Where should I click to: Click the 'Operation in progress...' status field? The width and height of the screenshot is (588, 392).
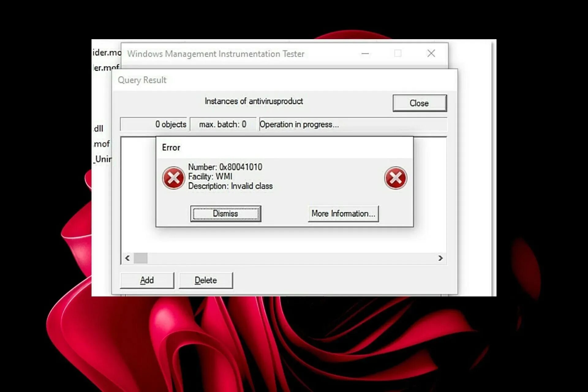(x=352, y=124)
